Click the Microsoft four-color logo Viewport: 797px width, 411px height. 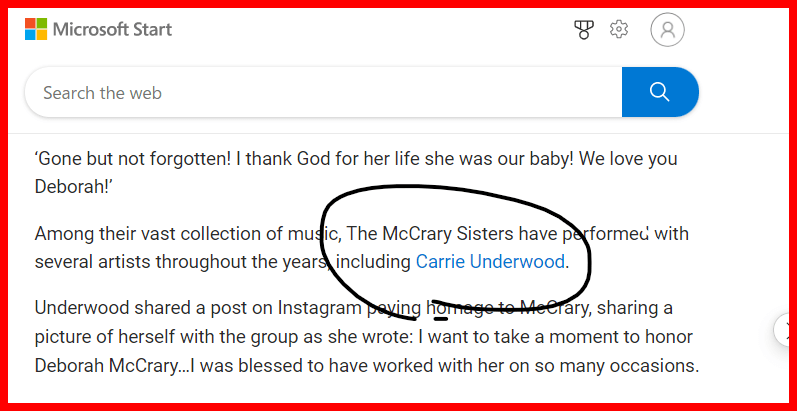pos(36,30)
